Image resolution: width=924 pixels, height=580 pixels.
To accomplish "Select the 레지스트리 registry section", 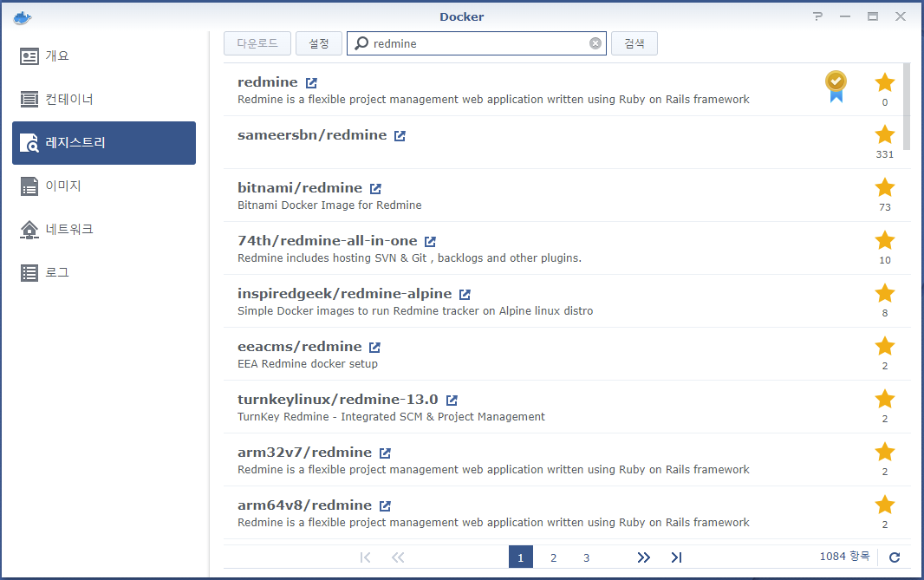I will point(104,143).
